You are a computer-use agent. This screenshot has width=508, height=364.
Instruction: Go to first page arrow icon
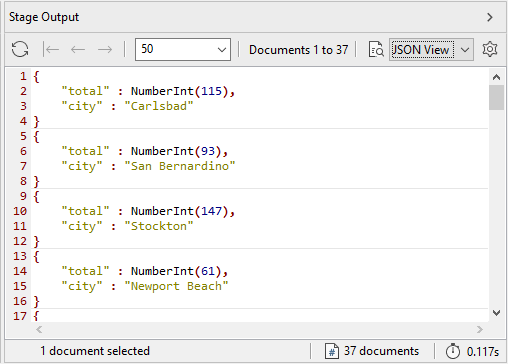point(51,50)
